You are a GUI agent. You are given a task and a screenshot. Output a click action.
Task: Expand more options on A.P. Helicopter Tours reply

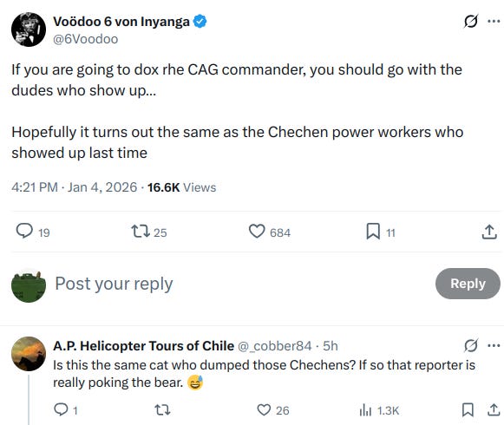[494, 346]
